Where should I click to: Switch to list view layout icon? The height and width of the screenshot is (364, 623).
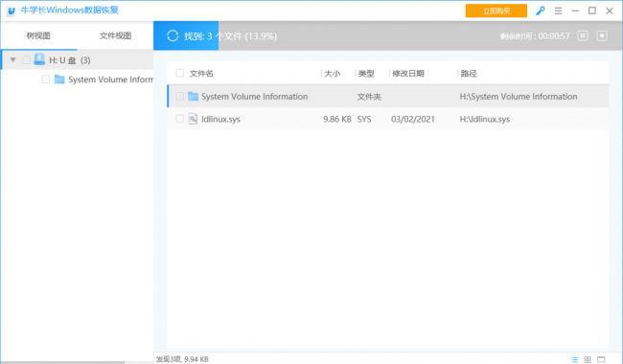[574, 359]
